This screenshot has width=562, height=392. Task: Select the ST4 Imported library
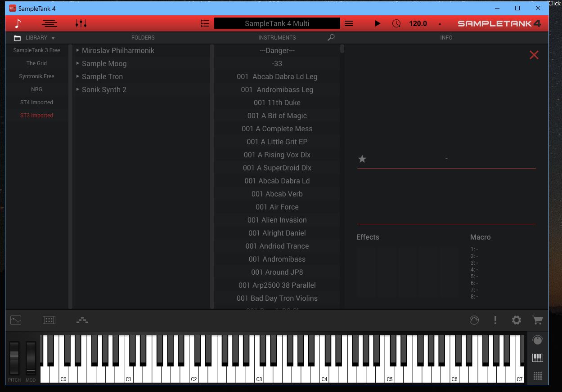pyautogui.click(x=36, y=102)
